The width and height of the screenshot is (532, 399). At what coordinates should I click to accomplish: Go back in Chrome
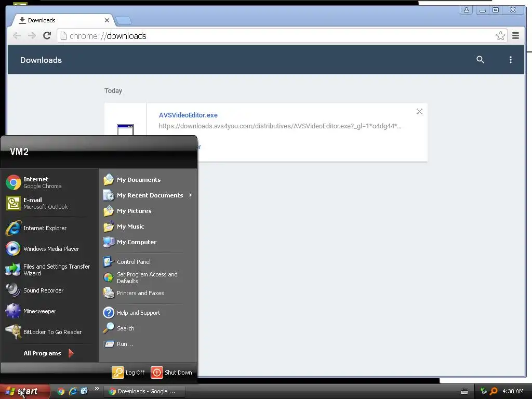17,36
